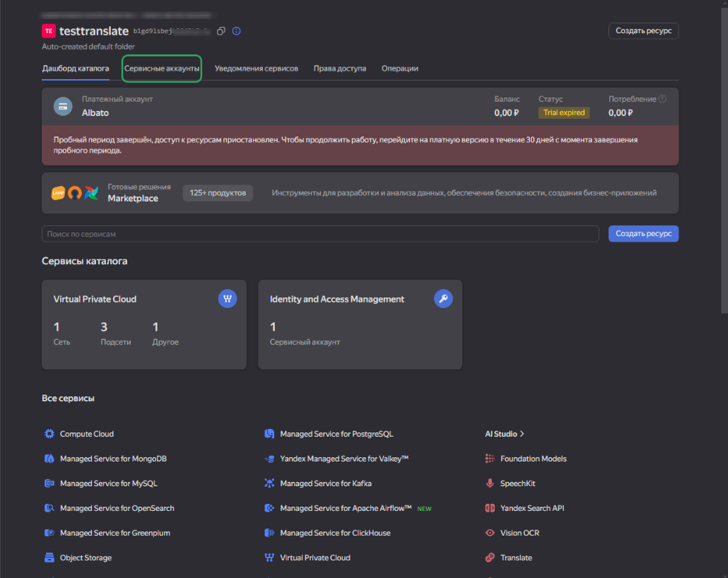This screenshot has height=578, width=728.
Task: Switch to the Сервисные аккаунты tab
Action: coord(162,69)
